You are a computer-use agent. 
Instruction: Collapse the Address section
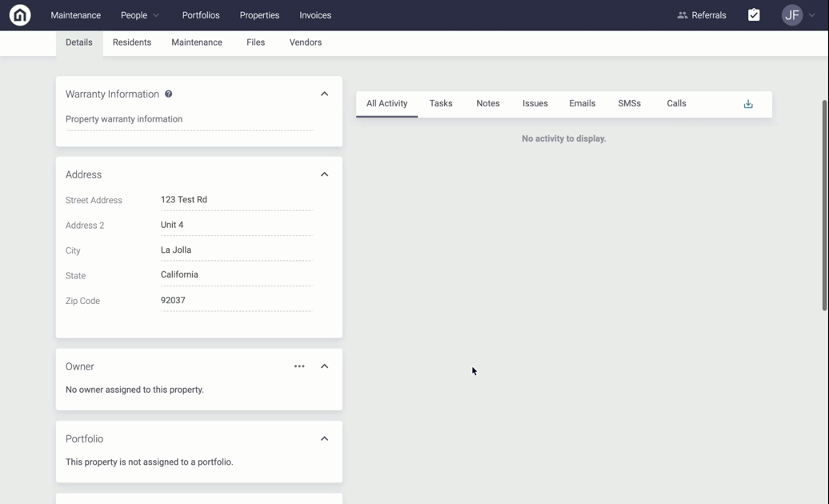[324, 174]
